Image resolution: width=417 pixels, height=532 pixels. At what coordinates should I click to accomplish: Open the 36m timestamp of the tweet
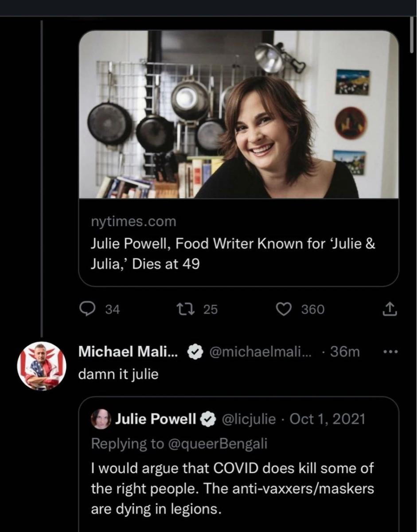coord(345,352)
